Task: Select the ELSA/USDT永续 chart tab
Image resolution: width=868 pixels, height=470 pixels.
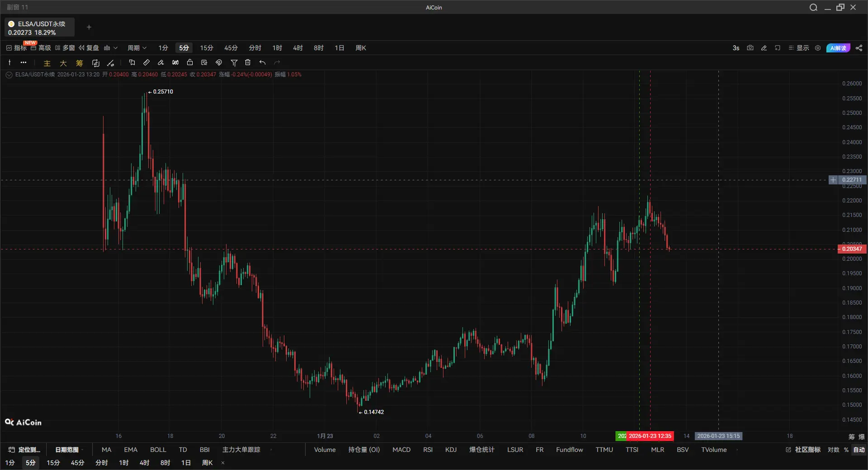Action: [x=40, y=28]
